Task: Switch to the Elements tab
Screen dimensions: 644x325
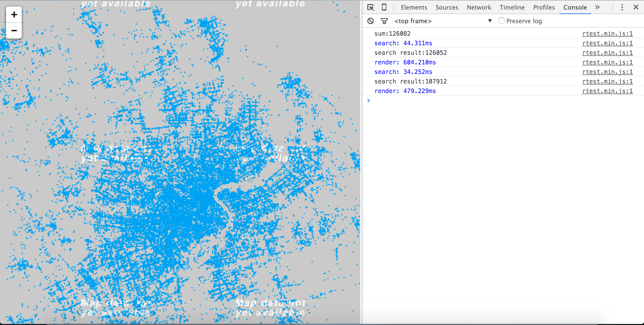Action: click(x=414, y=7)
